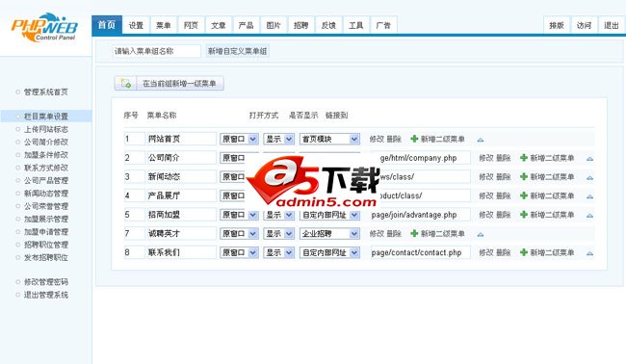Click 新增二级菜单 link in 诚聘英才 row
The width and height of the screenshot is (626, 364).
click(x=442, y=233)
